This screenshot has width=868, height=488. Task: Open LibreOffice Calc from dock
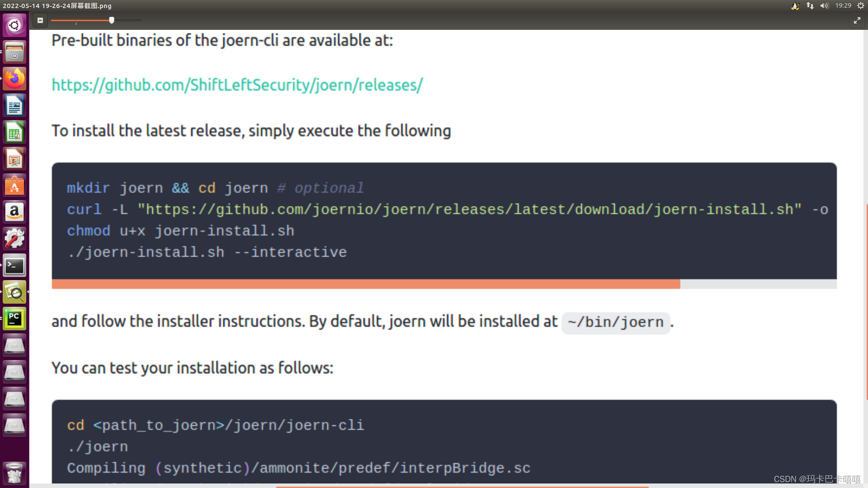(14, 132)
